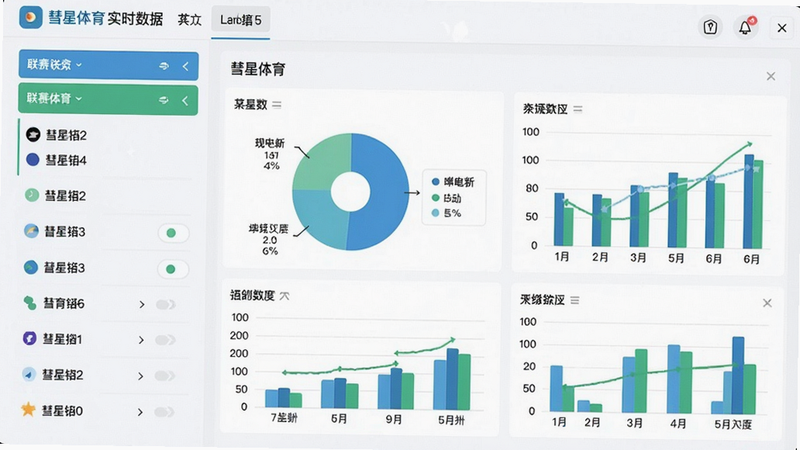Select the 彗星擂4 label in the sidebar
Image resolution: width=800 pixels, height=450 pixels.
(66, 160)
